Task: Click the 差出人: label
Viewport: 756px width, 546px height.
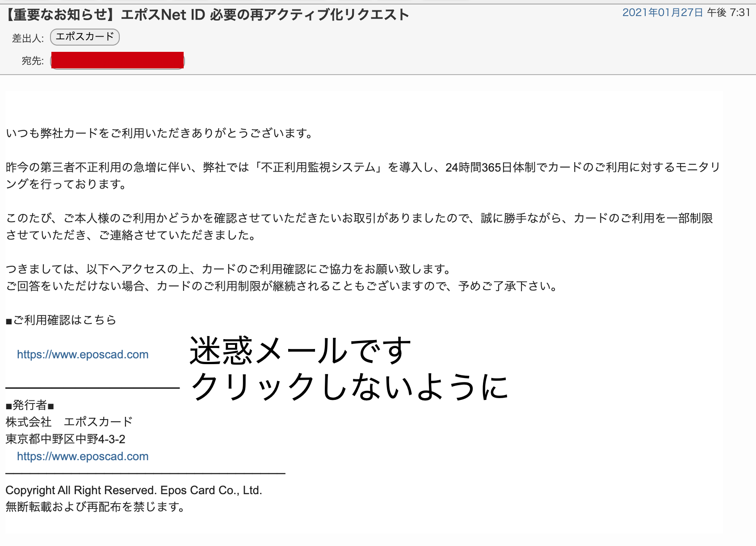Action: pos(28,38)
